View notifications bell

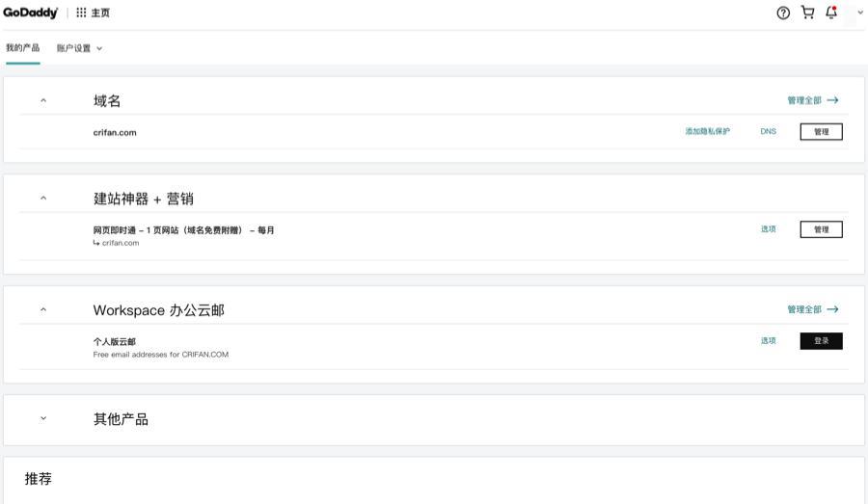(831, 13)
